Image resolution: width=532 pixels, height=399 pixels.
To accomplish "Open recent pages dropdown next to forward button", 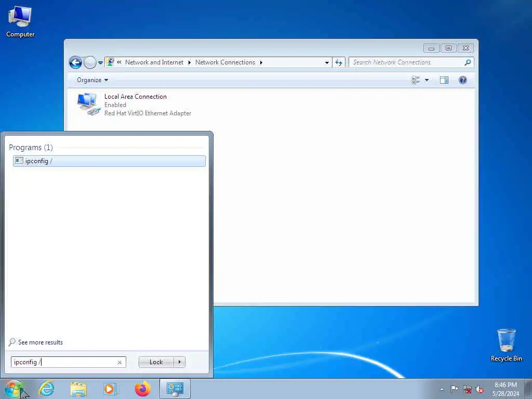I will 100,63.
